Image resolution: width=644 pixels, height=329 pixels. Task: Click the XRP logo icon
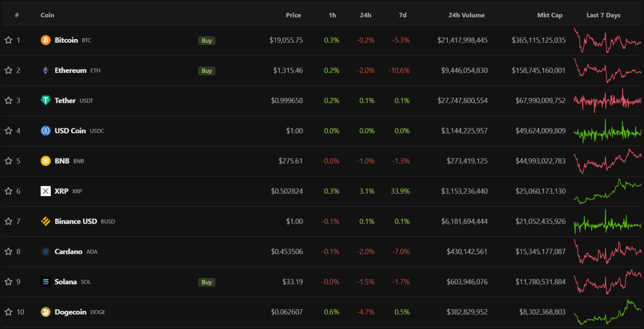[46, 191]
